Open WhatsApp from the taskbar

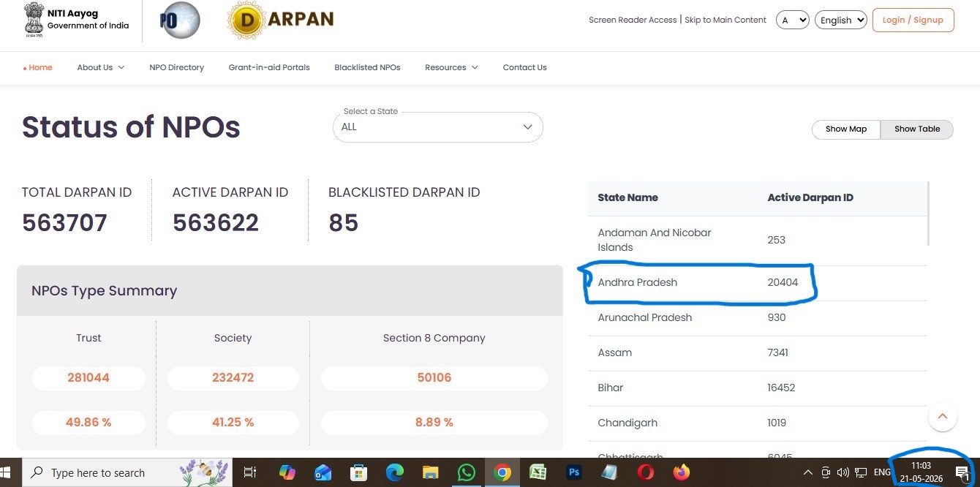click(466, 472)
